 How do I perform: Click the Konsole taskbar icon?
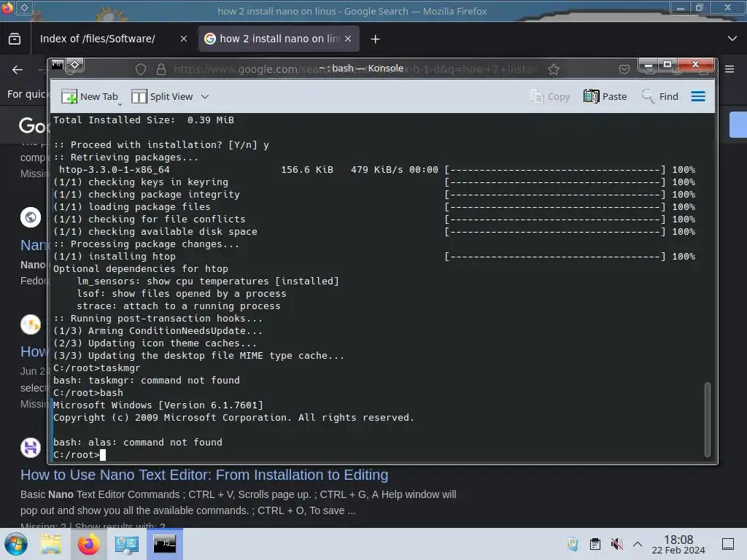[x=164, y=544]
